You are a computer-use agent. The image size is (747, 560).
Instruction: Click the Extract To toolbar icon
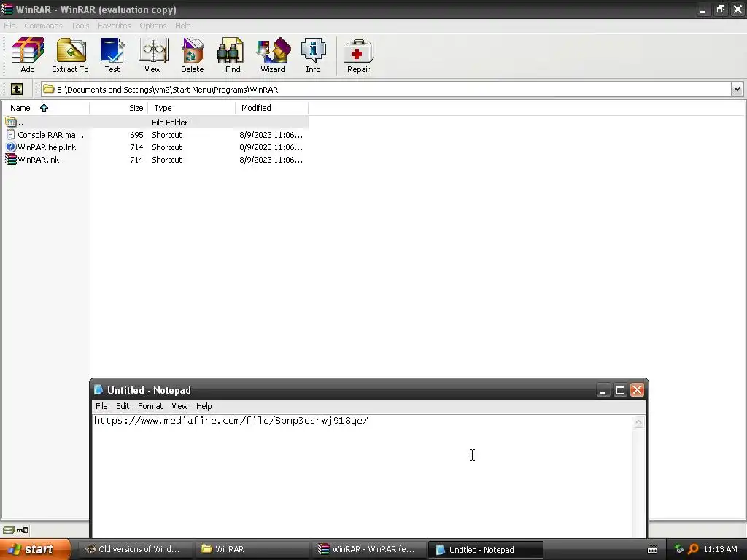click(x=70, y=55)
